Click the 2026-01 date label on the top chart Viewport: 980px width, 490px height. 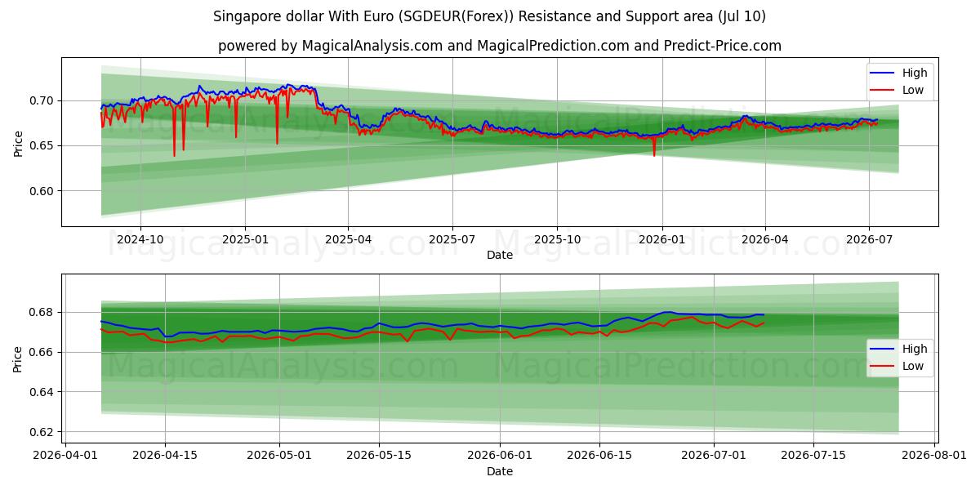click(661, 239)
